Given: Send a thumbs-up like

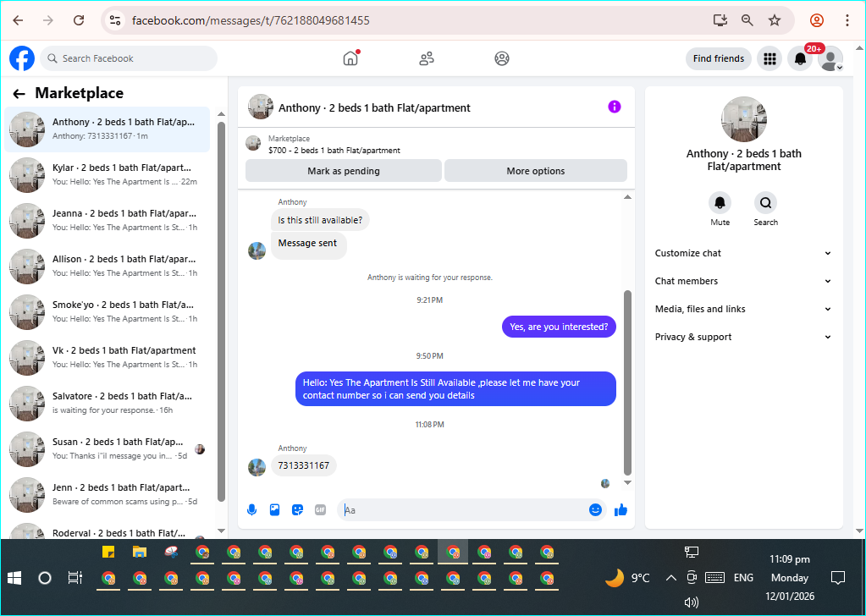Looking at the screenshot, I should (x=621, y=510).
